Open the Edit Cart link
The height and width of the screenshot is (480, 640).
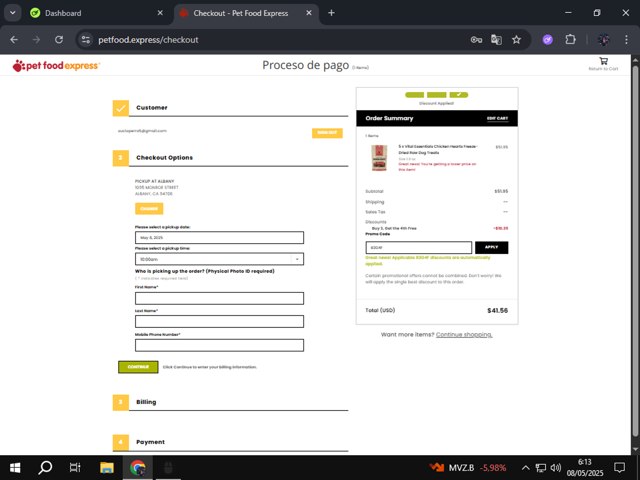(x=497, y=118)
